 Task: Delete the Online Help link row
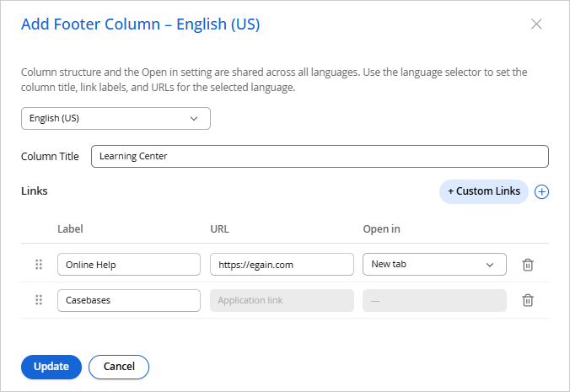click(528, 265)
